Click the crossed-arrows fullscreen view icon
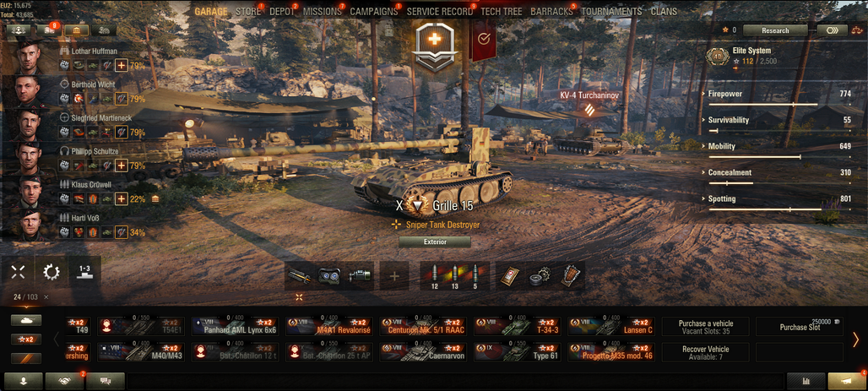This screenshot has height=391, width=868. [x=18, y=272]
